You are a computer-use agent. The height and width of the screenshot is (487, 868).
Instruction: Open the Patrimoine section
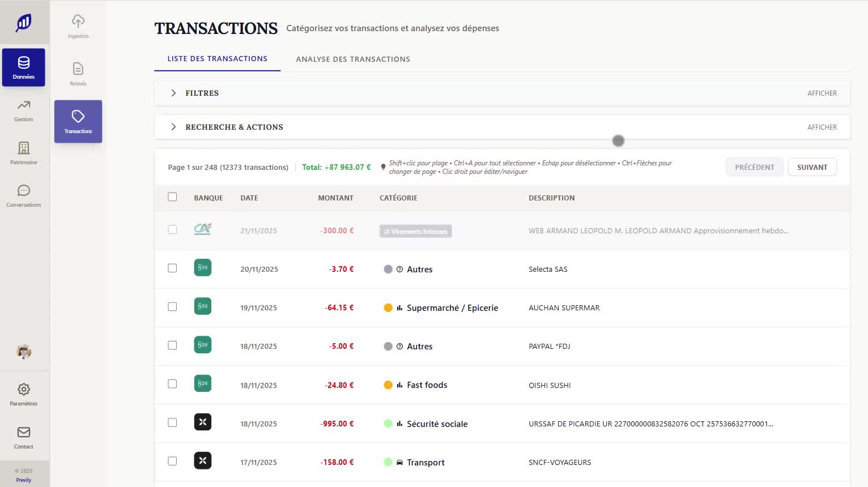pyautogui.click(x=23, y=153)
